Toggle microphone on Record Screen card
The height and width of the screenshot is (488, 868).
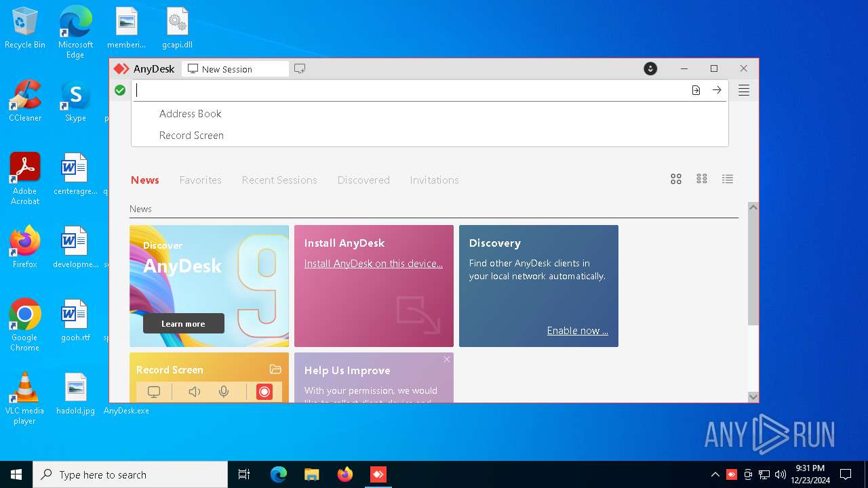(x=224, y=392)
